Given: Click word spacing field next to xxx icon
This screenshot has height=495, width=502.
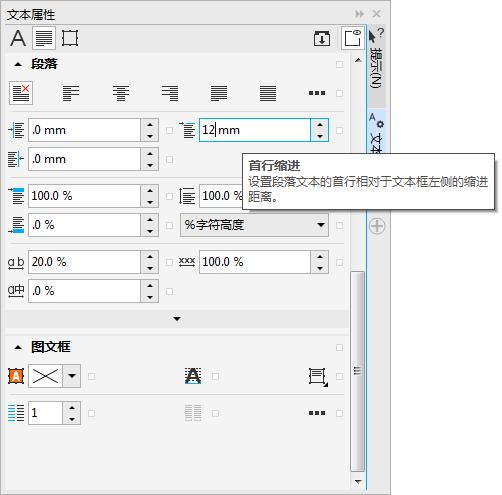Looking at the screenshot, I should click(255, 262).
